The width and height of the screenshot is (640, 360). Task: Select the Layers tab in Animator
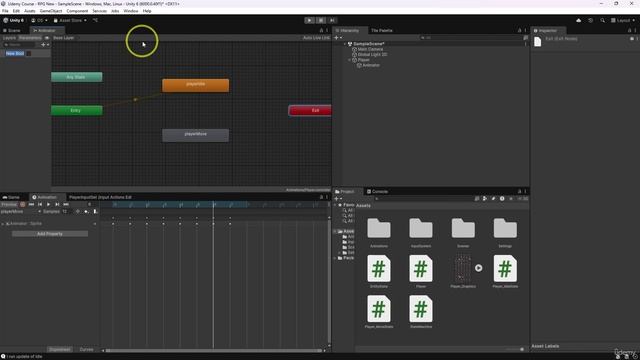9,38
